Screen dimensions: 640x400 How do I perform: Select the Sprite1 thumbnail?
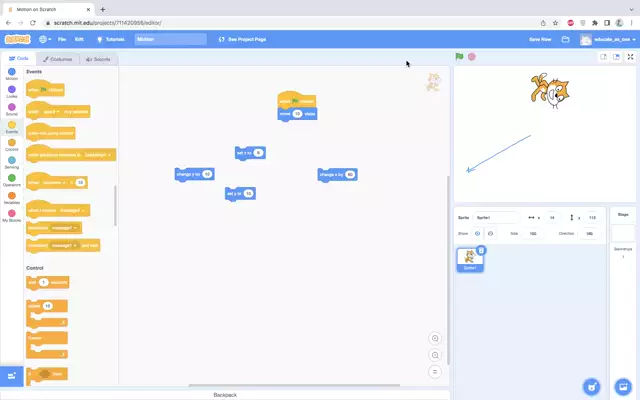[x=470, y=260]
